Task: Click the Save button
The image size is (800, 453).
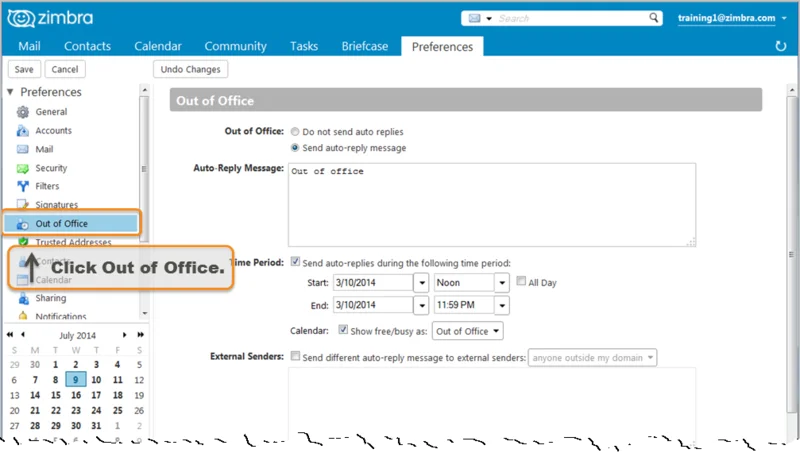Action: (x=24, y=69)
